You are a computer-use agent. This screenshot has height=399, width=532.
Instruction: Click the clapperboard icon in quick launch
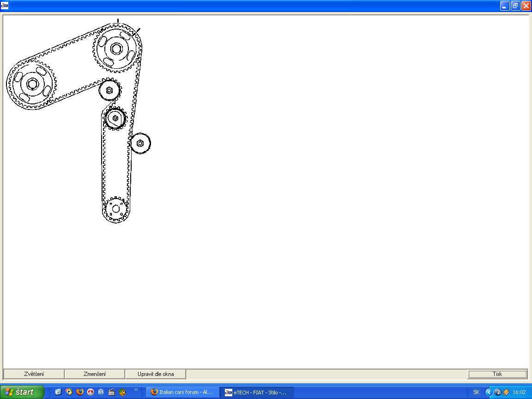pos(112,392)
